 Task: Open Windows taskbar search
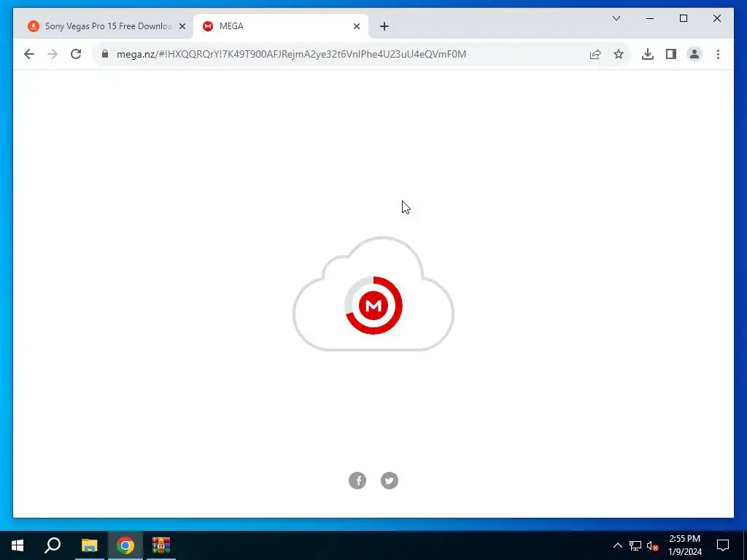coord(53,545)
